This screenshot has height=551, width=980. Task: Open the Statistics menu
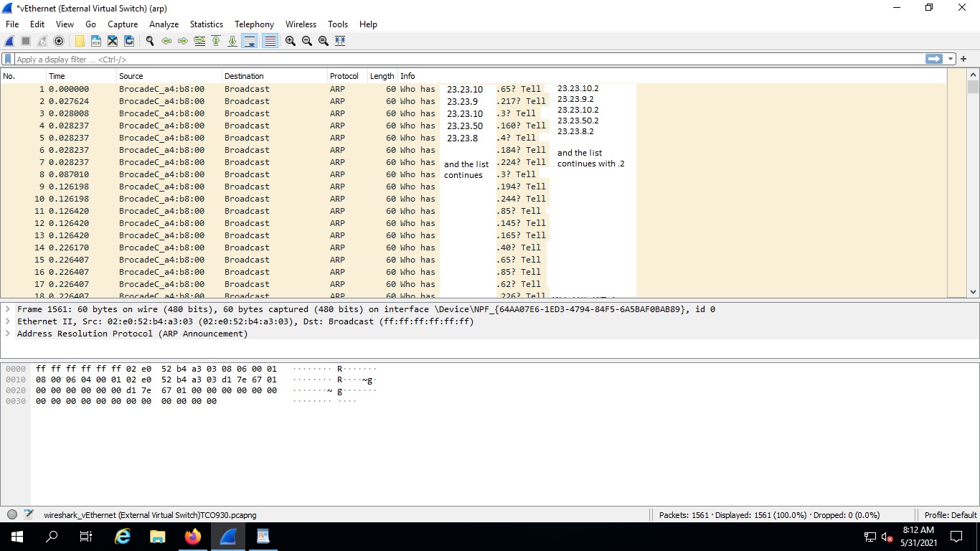click(207, 24)
